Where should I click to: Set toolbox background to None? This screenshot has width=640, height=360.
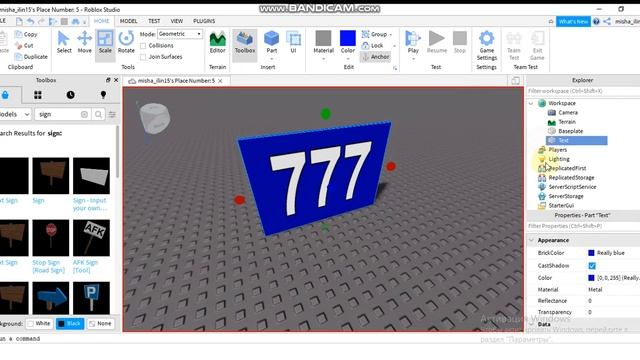[100, 324]
